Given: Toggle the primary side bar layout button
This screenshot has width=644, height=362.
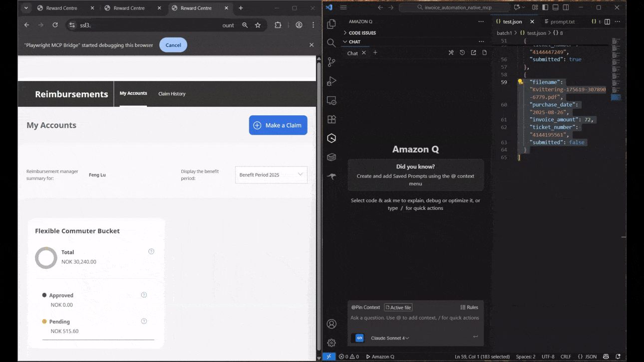Looking at the screenshot, I should (545, 7).
